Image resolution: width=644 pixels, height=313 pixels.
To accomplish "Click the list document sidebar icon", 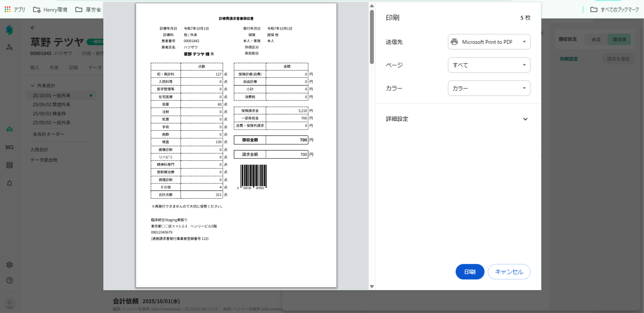I will click(10, 165).
